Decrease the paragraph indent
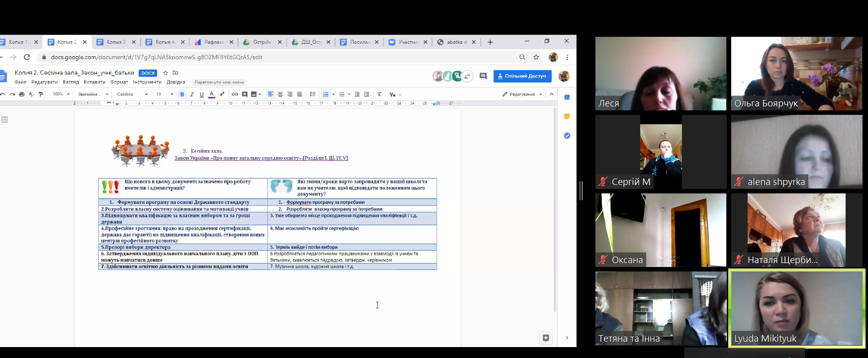This screenshot has width=868, height=358. [x=357, y=94]
